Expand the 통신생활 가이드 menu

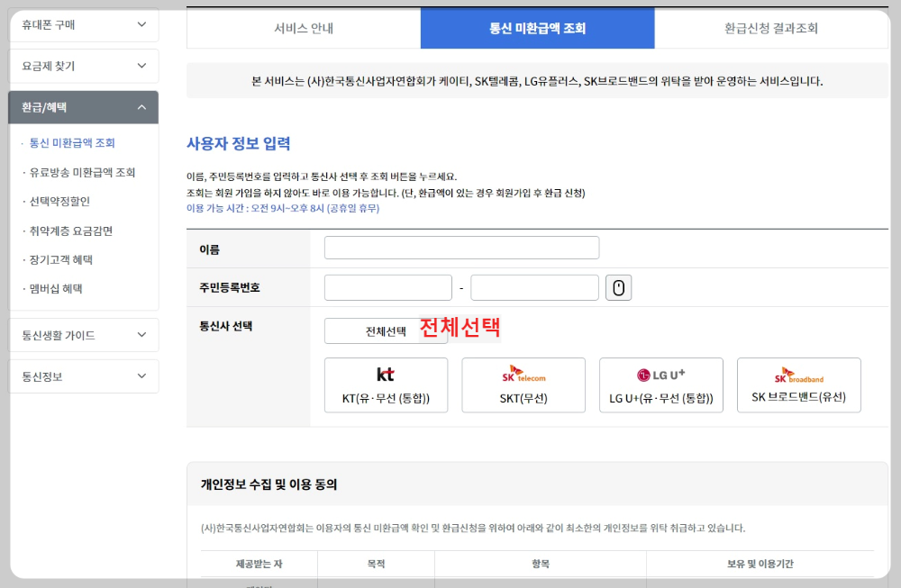point(83,334)
